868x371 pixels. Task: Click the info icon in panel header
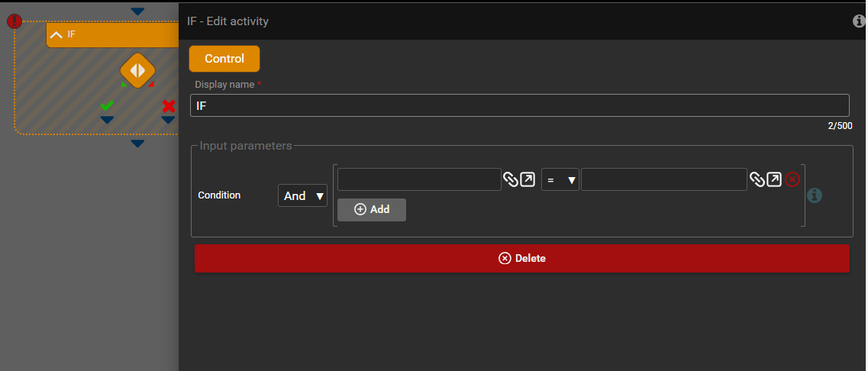point(859,21)
